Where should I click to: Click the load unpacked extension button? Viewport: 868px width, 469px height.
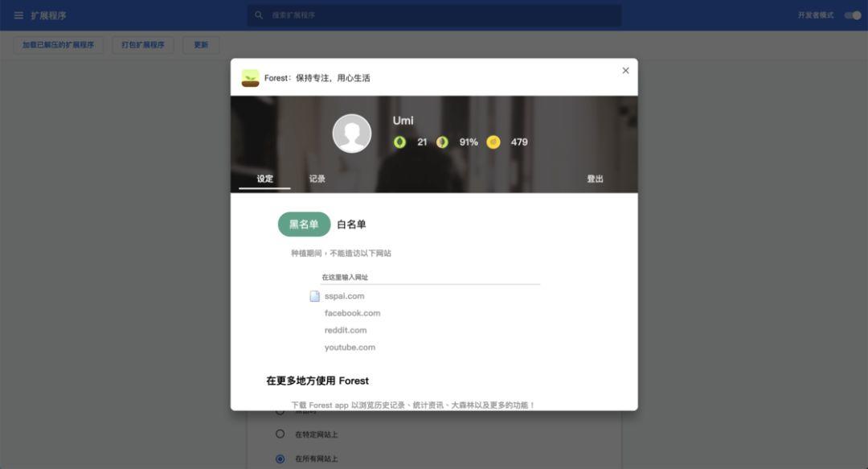(x=58, y=45)
